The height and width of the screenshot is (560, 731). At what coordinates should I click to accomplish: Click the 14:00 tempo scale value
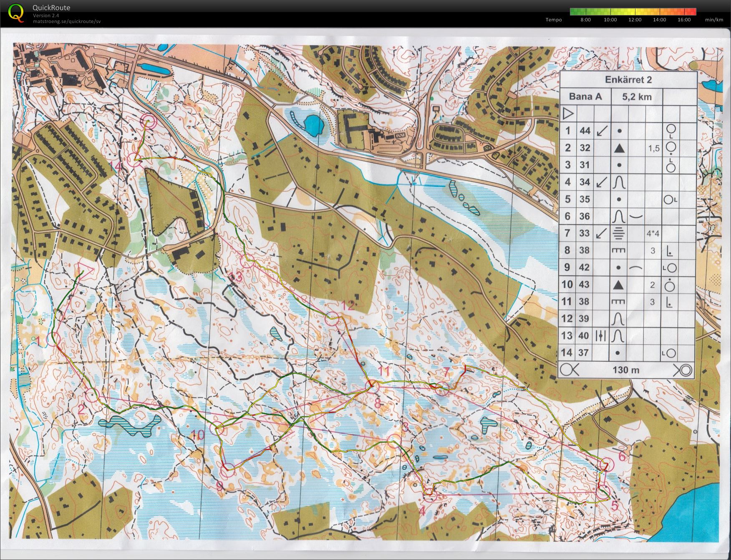(x=659, y=20)
